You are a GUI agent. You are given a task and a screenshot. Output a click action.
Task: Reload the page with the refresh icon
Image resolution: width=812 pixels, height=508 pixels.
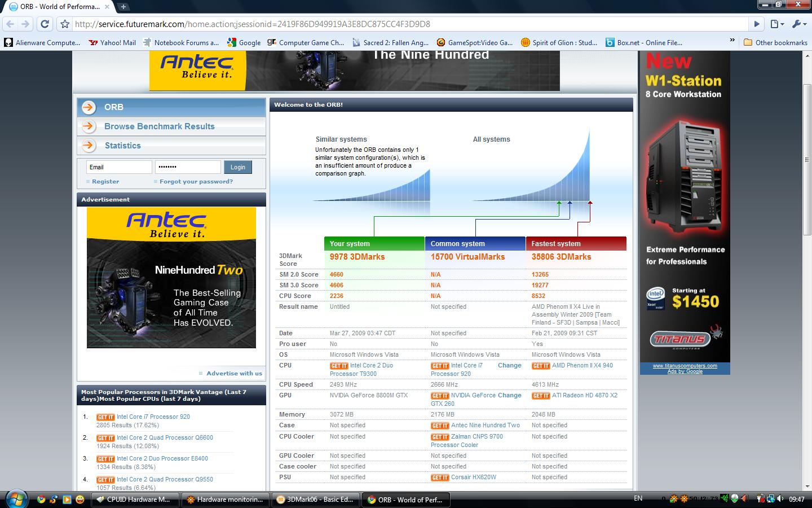45,24
